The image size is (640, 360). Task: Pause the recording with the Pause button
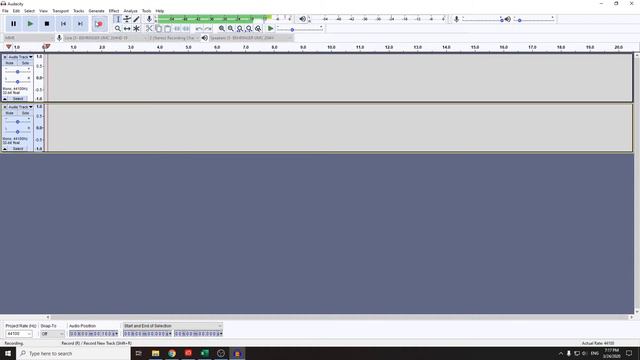click(13, 24)
